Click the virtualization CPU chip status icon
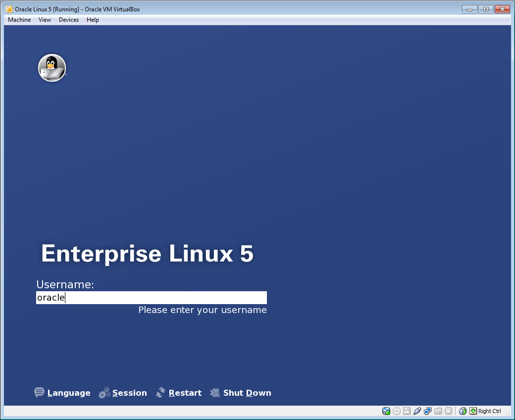 pos(448,411)
